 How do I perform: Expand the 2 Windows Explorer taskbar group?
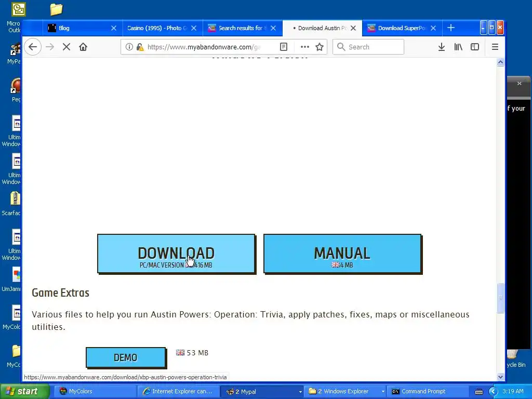(345, 392)
